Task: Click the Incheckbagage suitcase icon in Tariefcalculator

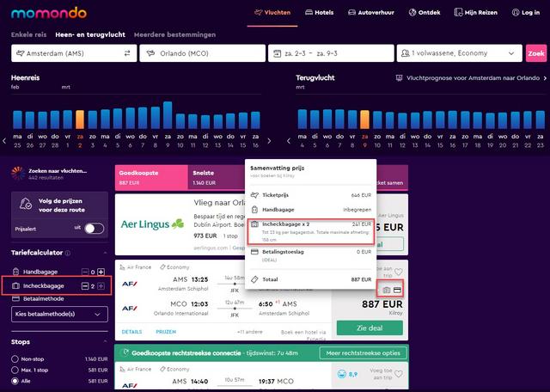Action: pos(15,286)
